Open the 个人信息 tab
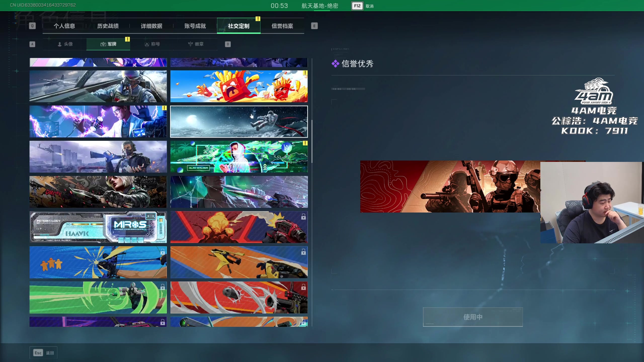Screen dimensions: 644x362 point(64,26)
